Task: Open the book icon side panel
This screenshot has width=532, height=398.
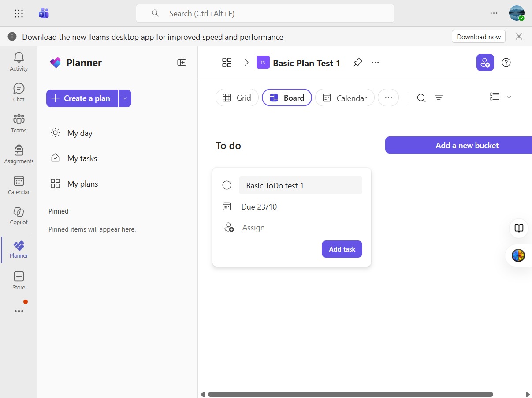Action: pos(519,228)
